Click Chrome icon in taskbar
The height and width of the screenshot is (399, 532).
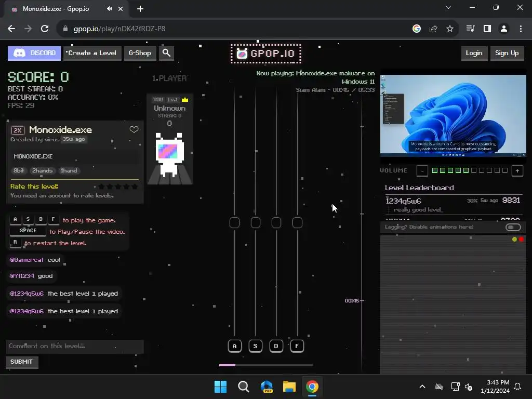[312, 387]
